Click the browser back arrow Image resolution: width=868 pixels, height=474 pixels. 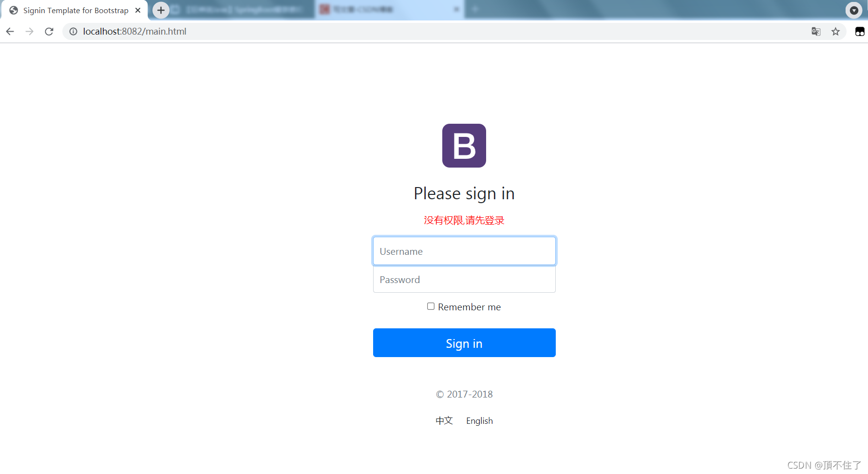point(10,32)
